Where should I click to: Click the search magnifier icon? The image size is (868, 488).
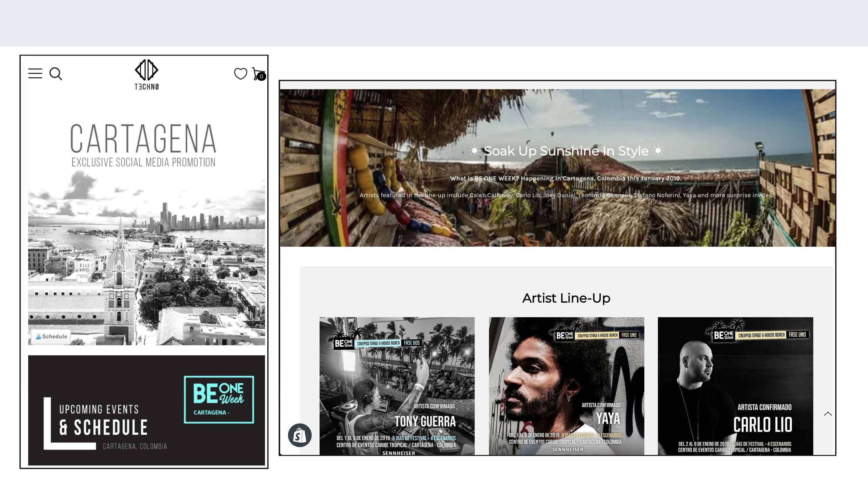pyautogui.click(x=56, y=74)
